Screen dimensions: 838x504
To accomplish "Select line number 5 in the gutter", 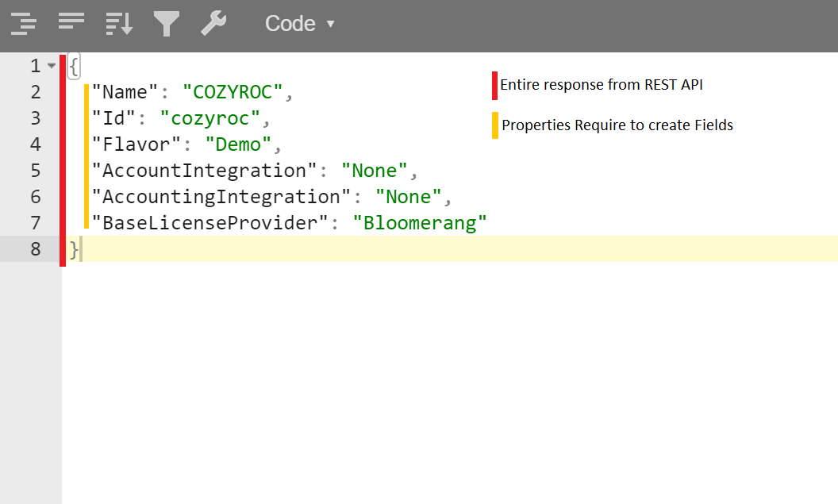I will coord(35,171).
